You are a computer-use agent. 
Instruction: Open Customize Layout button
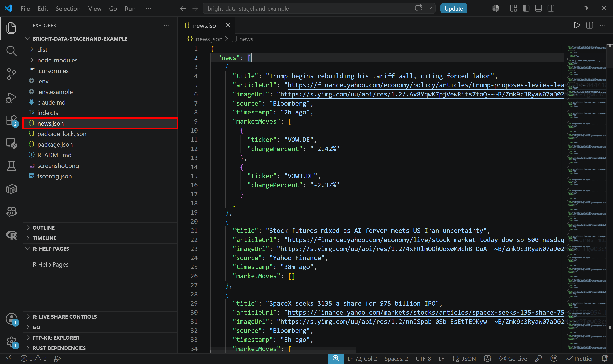click(513, 8)
